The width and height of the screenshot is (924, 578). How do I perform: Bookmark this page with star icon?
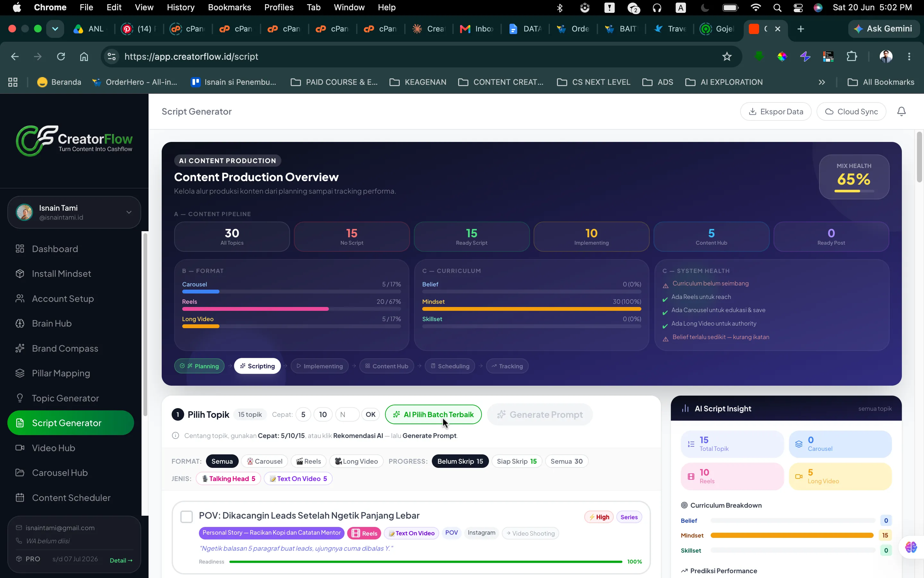coord(727,57)
